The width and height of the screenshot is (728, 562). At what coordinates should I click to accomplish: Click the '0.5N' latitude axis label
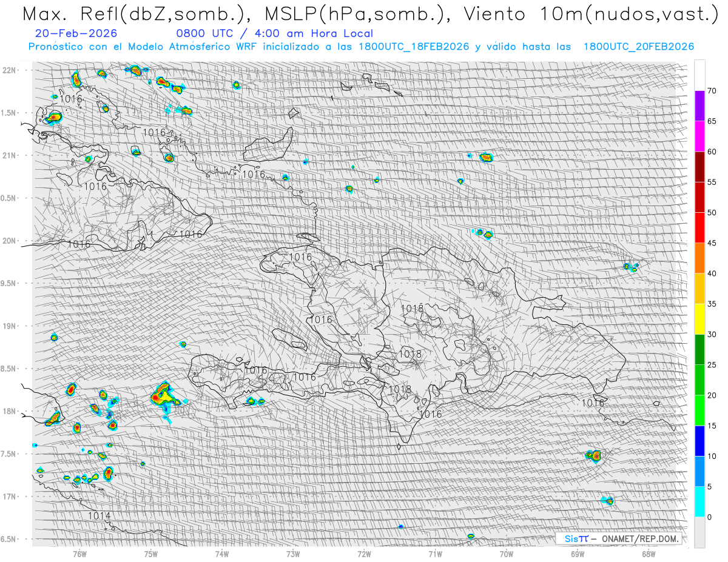[x=9, y=198]
